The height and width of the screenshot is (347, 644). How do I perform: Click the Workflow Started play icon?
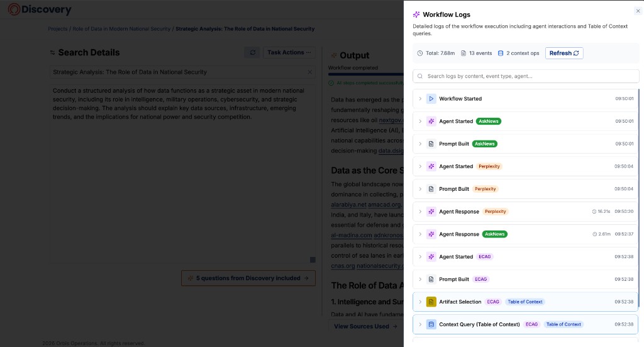[x=431, y=99]
